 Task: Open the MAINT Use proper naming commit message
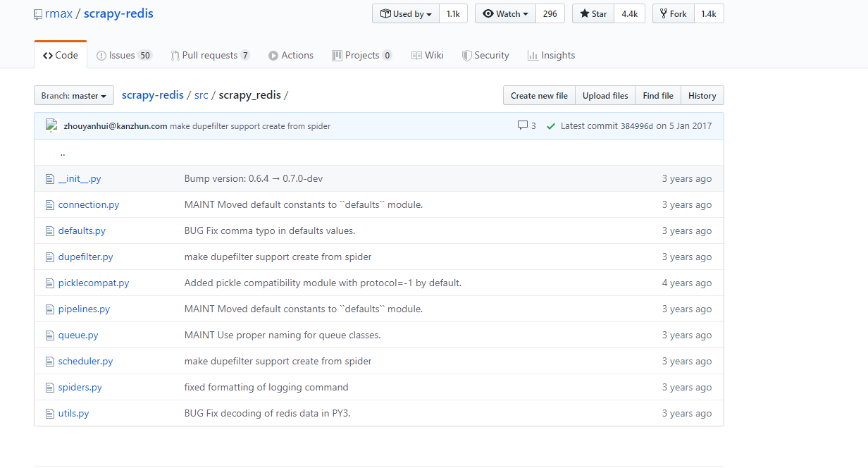pyautogui.click(x=283, y=335)
